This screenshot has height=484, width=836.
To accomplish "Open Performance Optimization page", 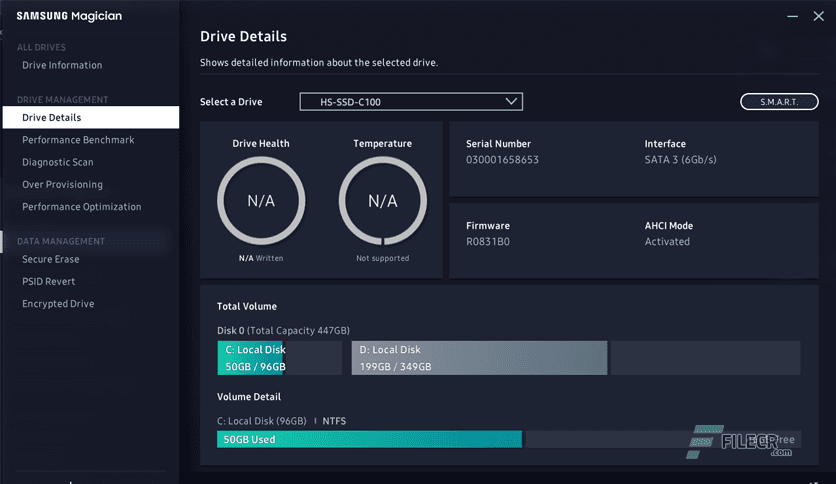I will click(x=82, y=207).
